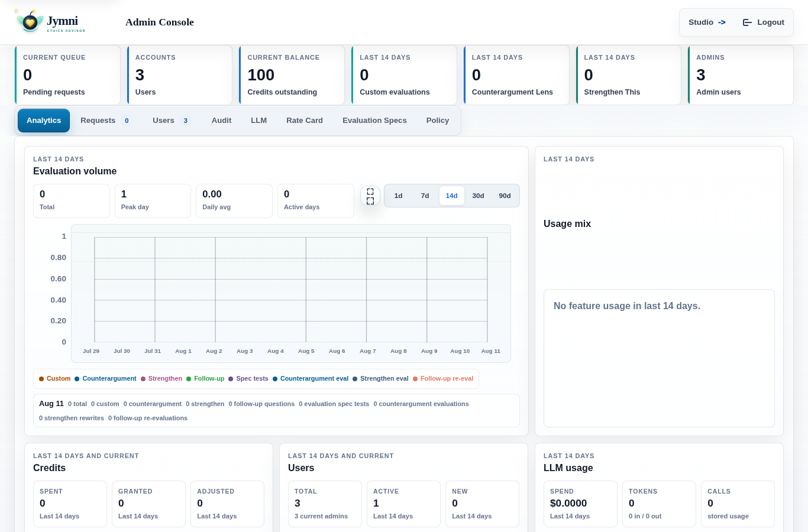Toggle the Custom series legend dot

pyautogui.click(x=41, y=379)
